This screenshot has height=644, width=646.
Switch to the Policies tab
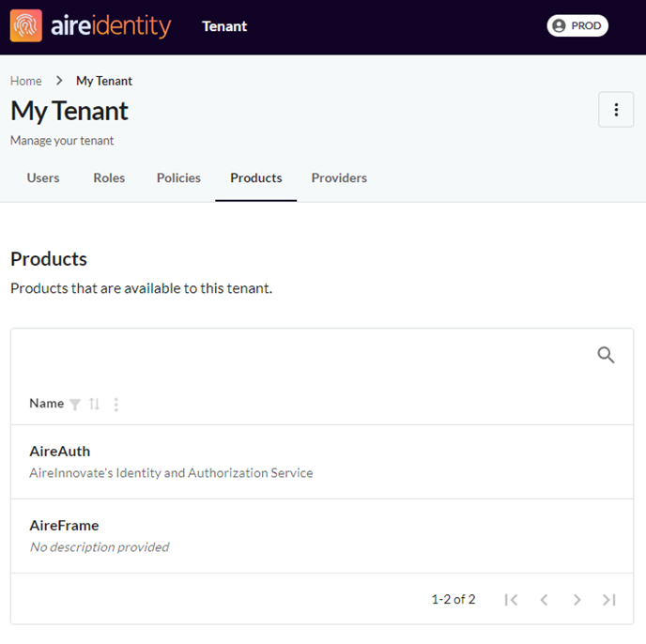(x=178, y=178)
